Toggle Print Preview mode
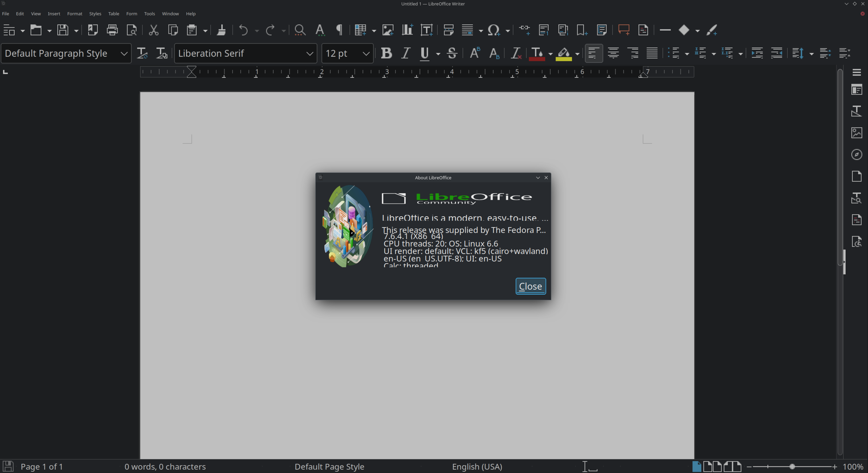Screen dimensions: 868x473 coord(132,30)
